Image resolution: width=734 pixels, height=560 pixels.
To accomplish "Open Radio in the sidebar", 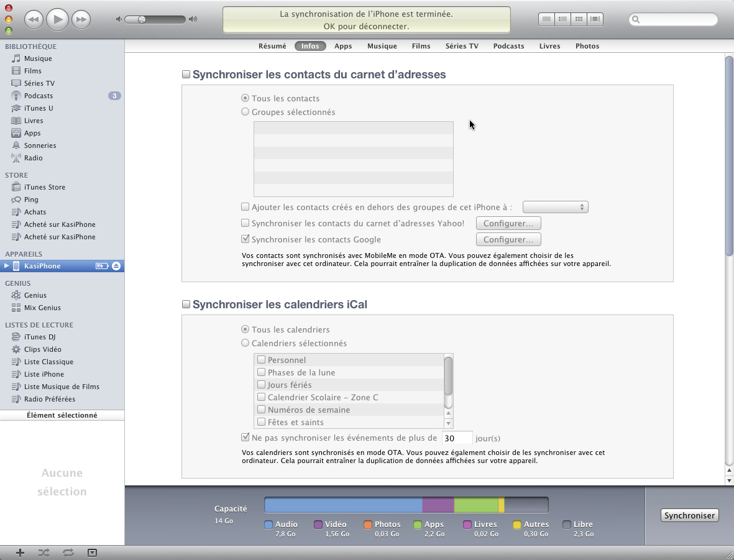I will pyautogui.click(x=33, y=158).
